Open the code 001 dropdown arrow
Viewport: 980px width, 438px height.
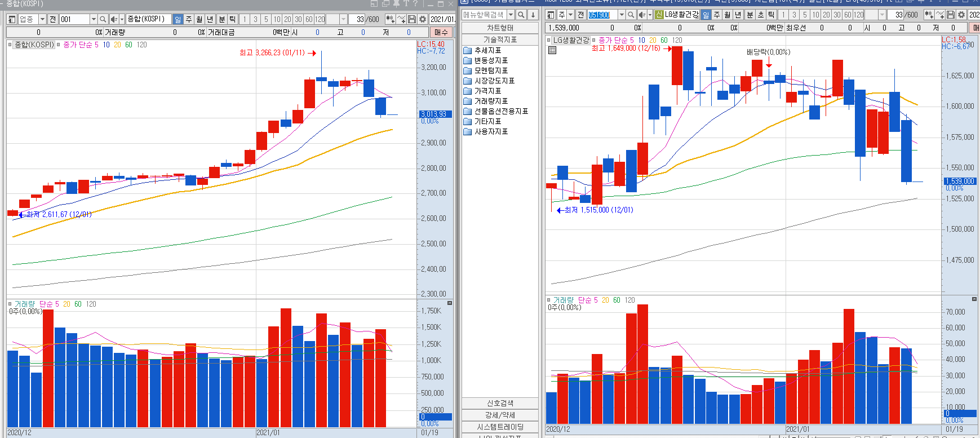94,19
